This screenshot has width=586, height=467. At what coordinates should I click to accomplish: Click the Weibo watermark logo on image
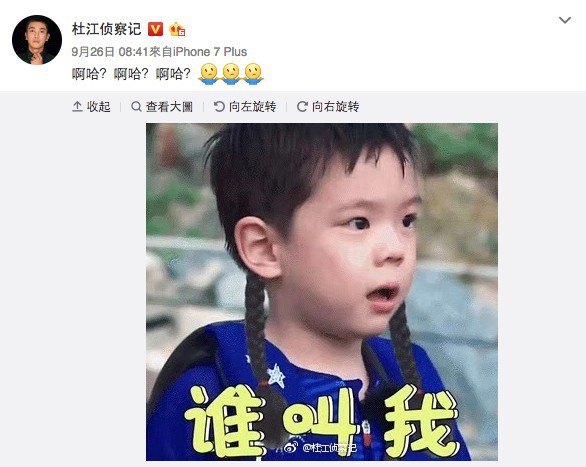coord(291,447)
